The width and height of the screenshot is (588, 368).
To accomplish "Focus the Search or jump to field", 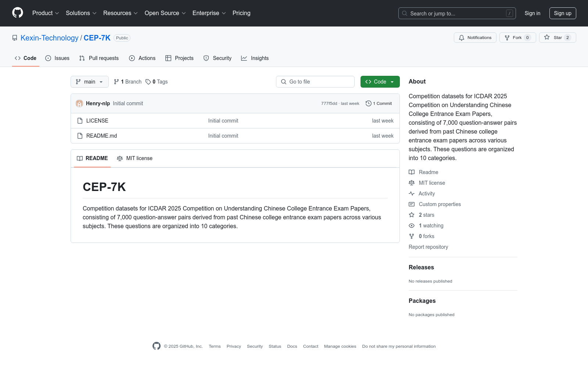I will tap(457, 13).
